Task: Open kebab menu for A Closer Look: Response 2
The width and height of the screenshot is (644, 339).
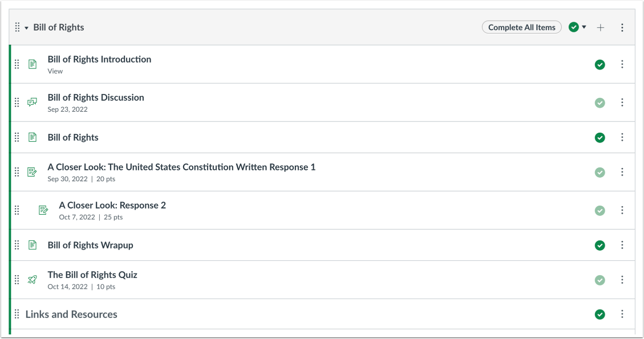Action: (622, 210)
